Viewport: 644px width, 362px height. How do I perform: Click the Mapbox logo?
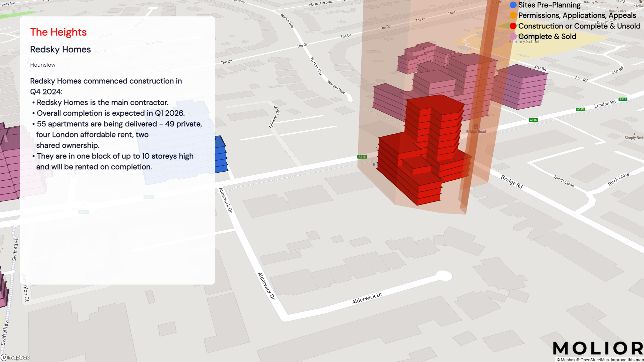pyautogui.click(x=15, y=357)
